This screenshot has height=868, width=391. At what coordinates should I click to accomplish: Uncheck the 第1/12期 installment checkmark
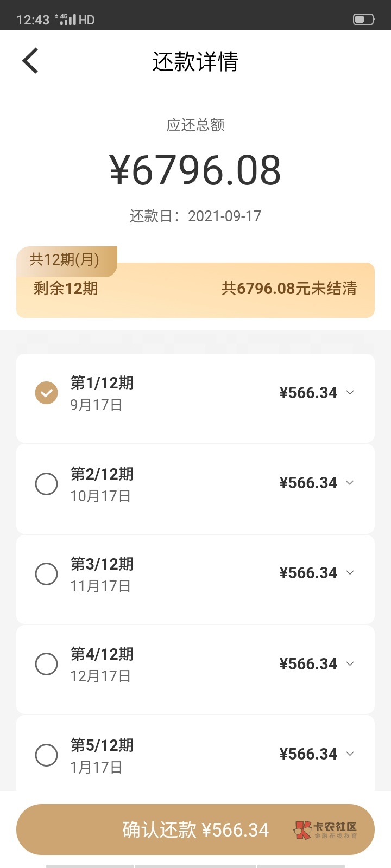point(47,393)
